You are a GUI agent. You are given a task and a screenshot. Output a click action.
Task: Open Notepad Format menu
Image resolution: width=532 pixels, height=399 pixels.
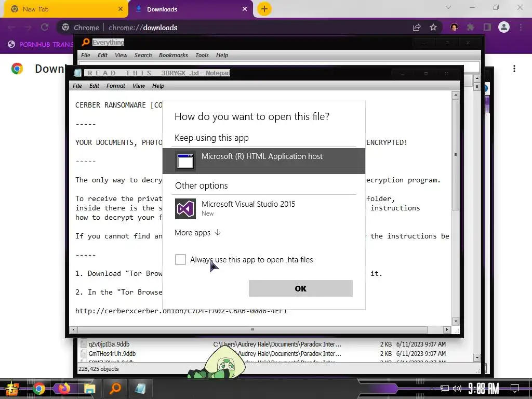point(116,86)
